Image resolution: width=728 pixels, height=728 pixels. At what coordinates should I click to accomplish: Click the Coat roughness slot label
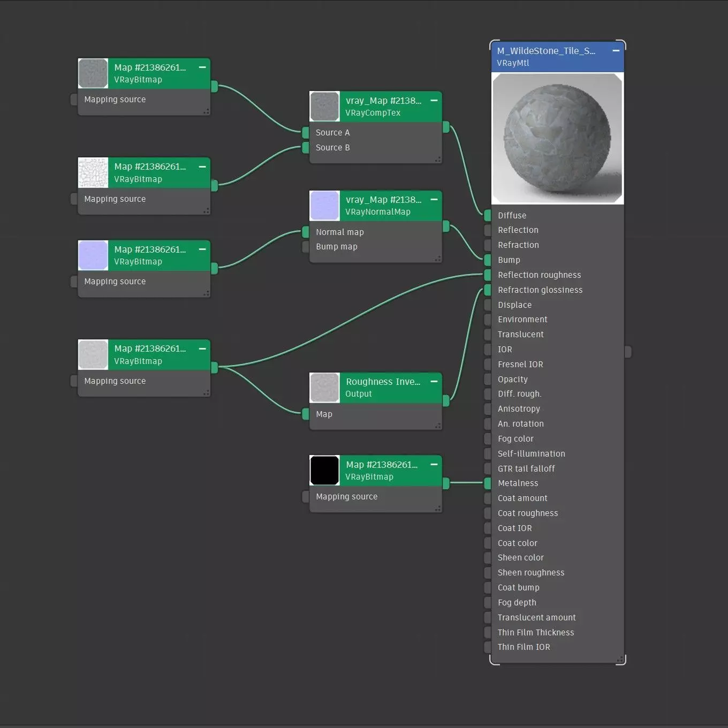[528, 513]
